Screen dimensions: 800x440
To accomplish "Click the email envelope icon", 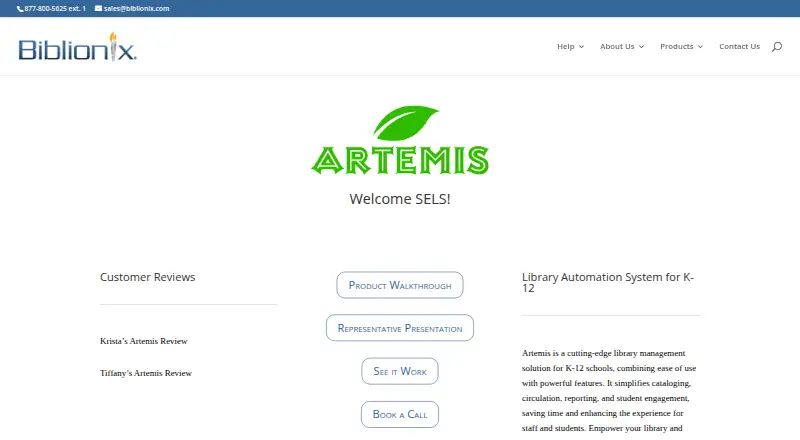I will pos(98,8).
